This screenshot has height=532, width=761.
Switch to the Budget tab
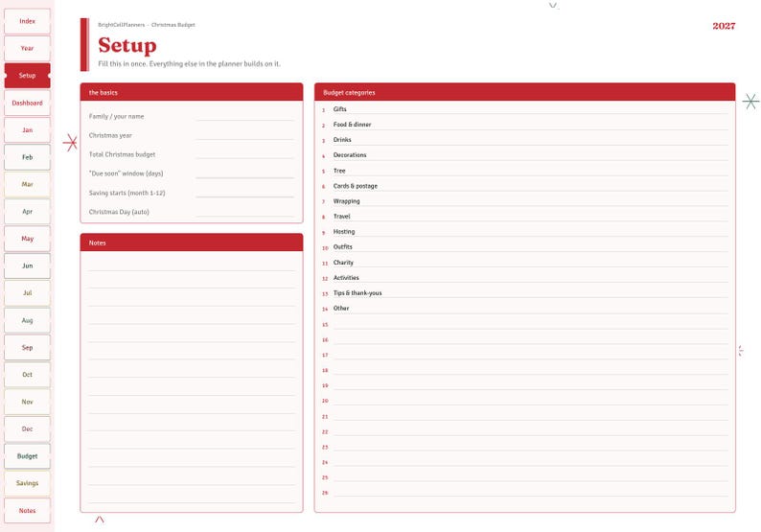pos(27,456)
